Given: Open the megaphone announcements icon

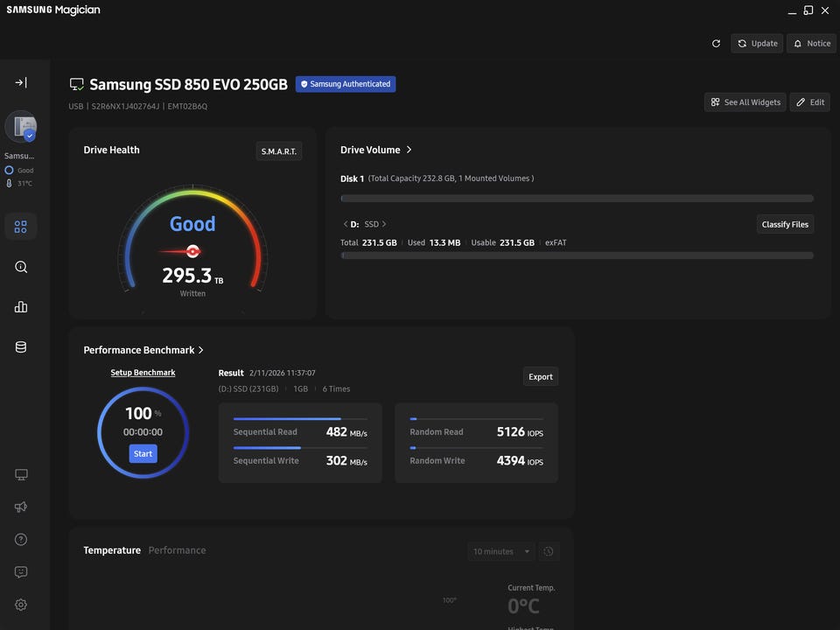Looking at the screenshot, I should (x=21, y=507).
